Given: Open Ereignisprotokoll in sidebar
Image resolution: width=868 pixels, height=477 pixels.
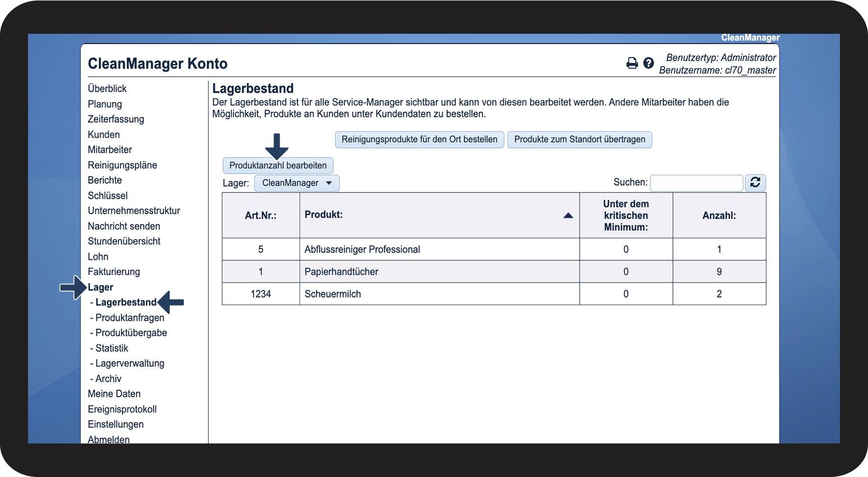Looking at the screenshot, I should point(122,409).
